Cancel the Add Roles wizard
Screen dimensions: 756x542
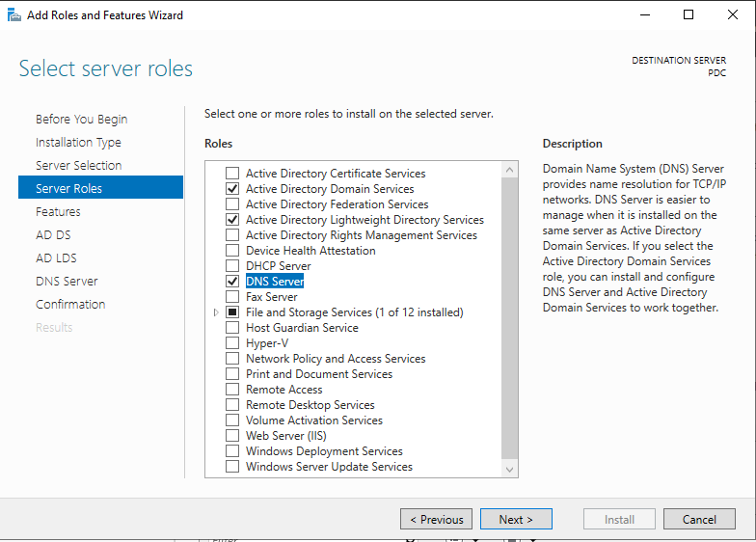[x=699, y=520]
